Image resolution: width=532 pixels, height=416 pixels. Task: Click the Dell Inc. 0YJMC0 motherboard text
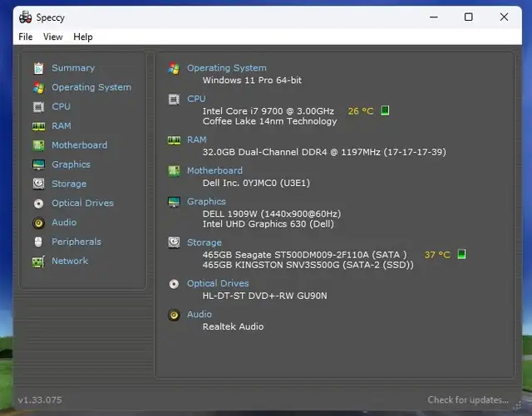pyautogui.click(x=256, y=183)
